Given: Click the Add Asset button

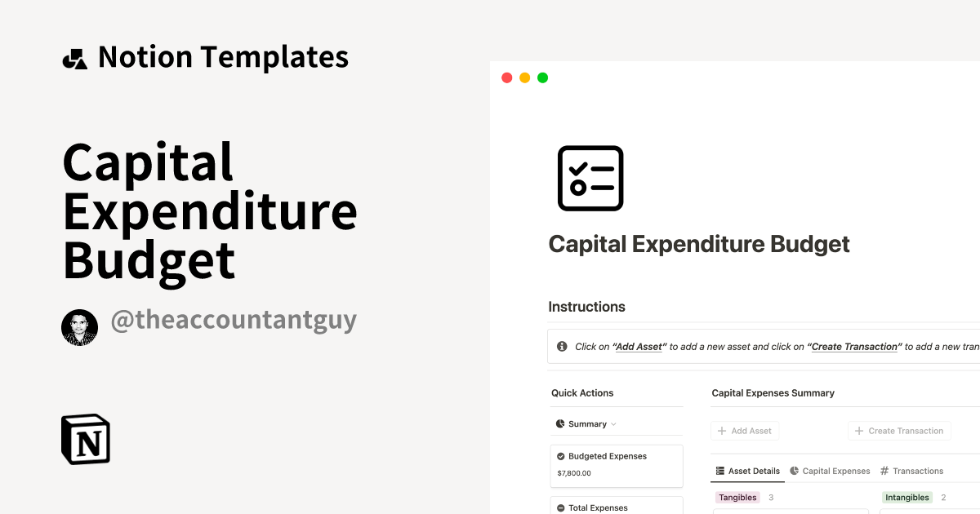Looking at the screenshot, I should tap(744, 430).
